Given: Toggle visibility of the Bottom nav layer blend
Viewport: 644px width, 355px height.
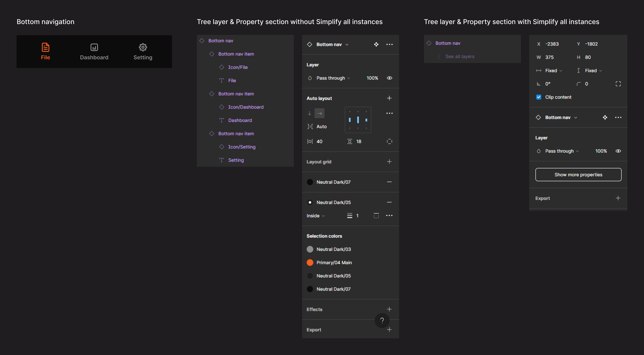Looking at the screenshot, I should [x=619, y=151].
